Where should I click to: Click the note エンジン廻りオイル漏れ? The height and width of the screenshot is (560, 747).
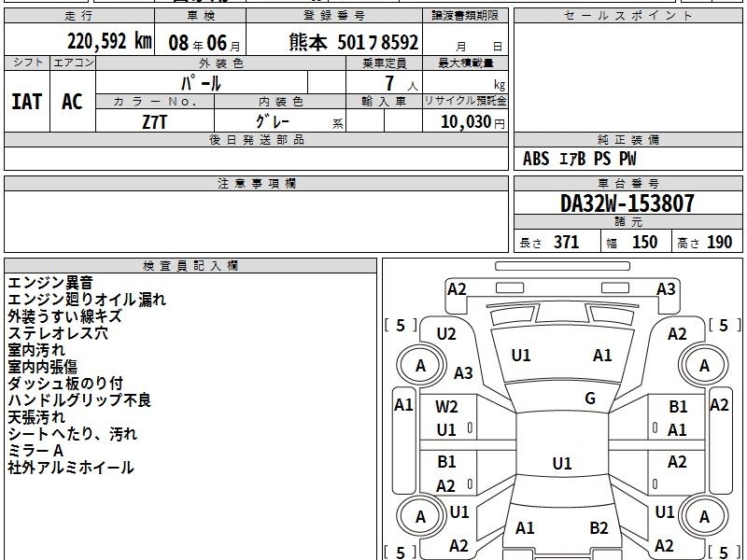pyautogui.click(x=87, y=300)
